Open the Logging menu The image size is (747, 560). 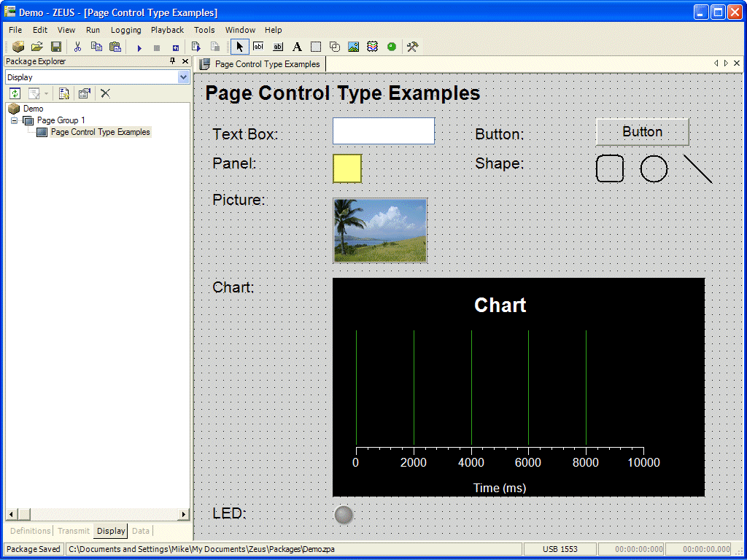click(125, 30)
